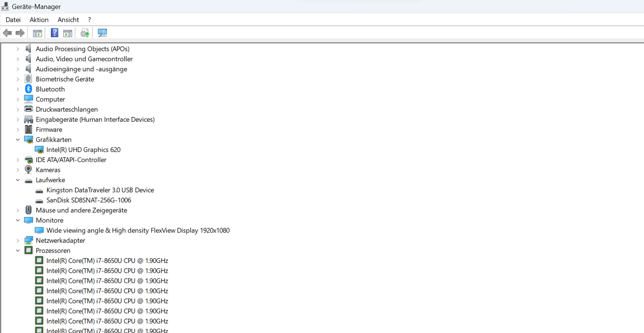Expand the Audioeingänge und -ausgänge node
The height and width of the screenshot is (333, 644).
[x=18, y=69]
